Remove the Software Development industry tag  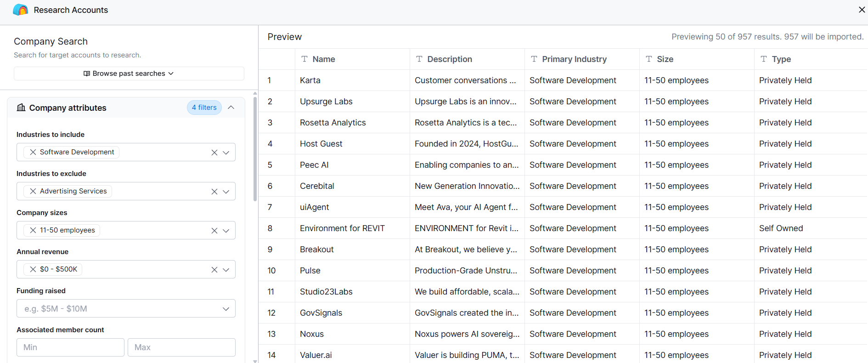[33, 152]
